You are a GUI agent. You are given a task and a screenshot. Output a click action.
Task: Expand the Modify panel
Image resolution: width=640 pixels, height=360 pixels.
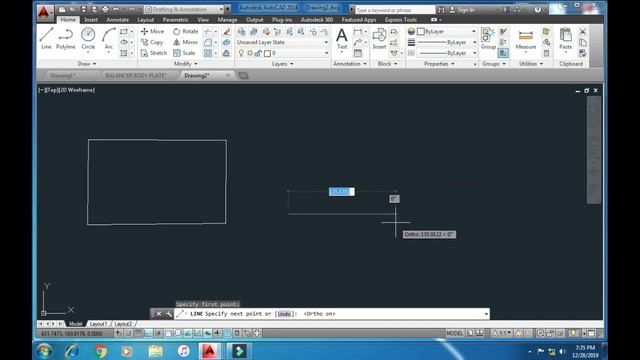click(x=186, y=64)
